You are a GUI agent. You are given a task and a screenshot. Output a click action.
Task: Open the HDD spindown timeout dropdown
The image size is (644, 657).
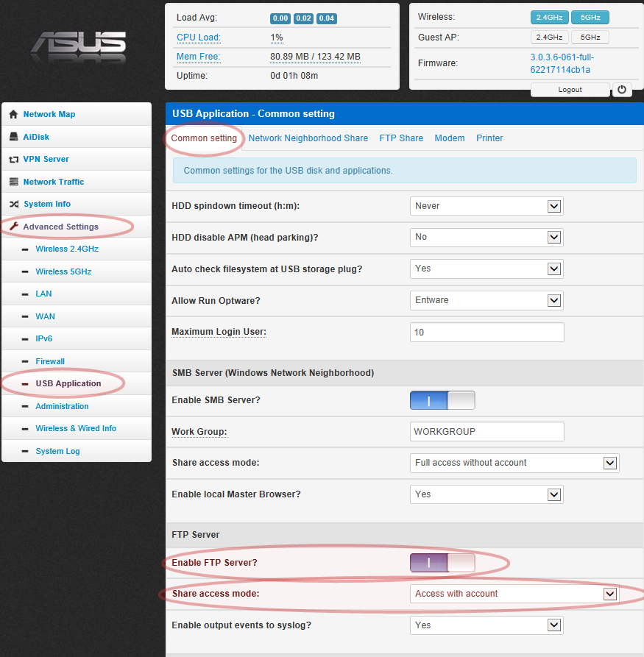(486, 206)
